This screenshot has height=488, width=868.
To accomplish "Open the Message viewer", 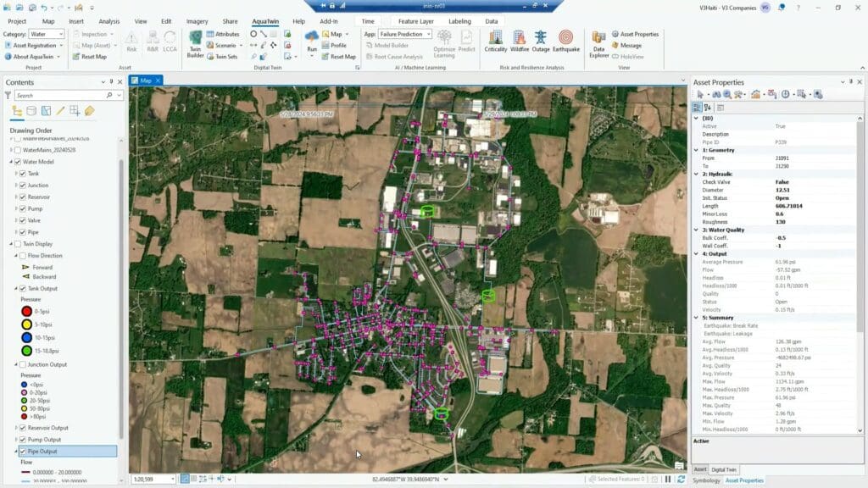I will pyautogui.click(x=626, y=46).
